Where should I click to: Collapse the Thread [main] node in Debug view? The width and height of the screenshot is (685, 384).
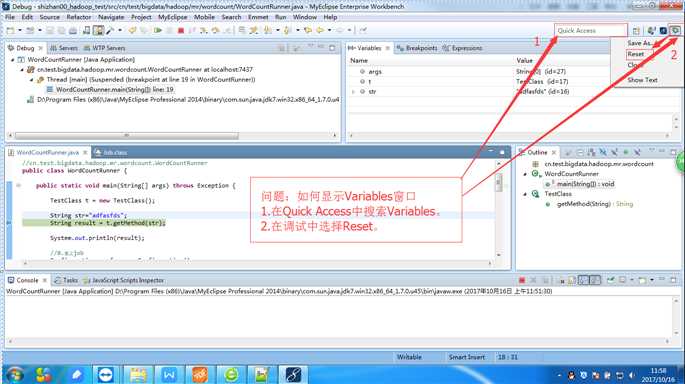point(31,80)
